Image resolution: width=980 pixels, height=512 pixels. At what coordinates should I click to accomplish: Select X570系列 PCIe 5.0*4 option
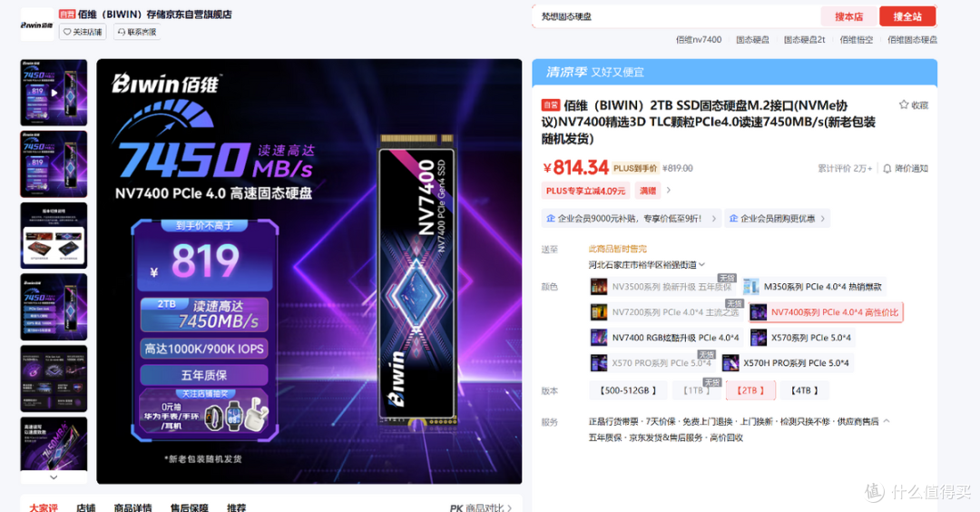pyautogui.click(x=802, y=338)
